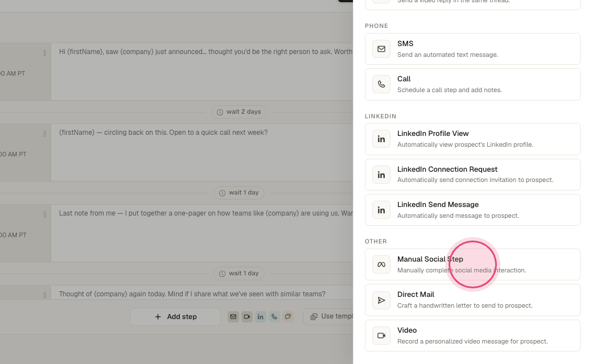Click 'Automatically view prospect's LinkedIn profile.' text
Viewport: 592px width, 364px height.
[465, 144]
